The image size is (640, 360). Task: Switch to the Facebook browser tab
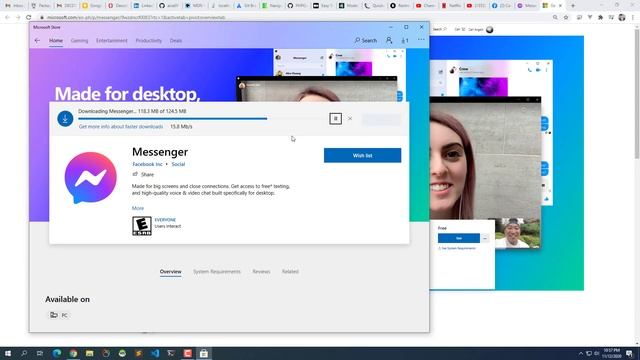501,6
